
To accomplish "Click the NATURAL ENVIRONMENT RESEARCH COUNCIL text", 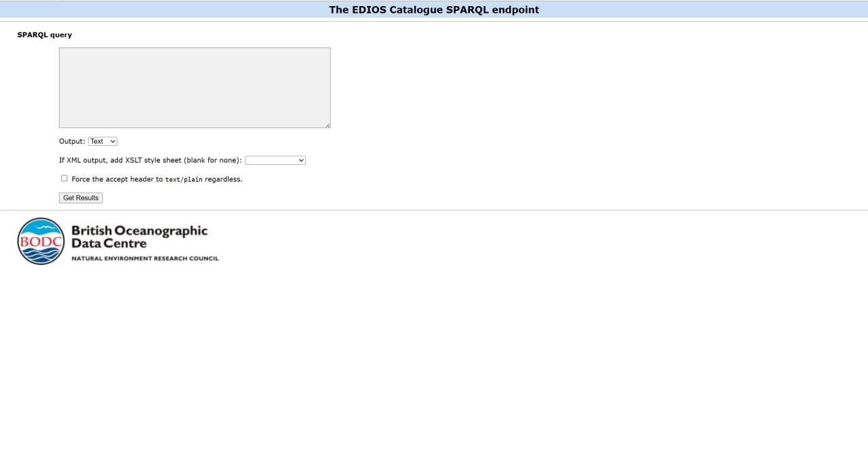I will click(x=146, y=258).
